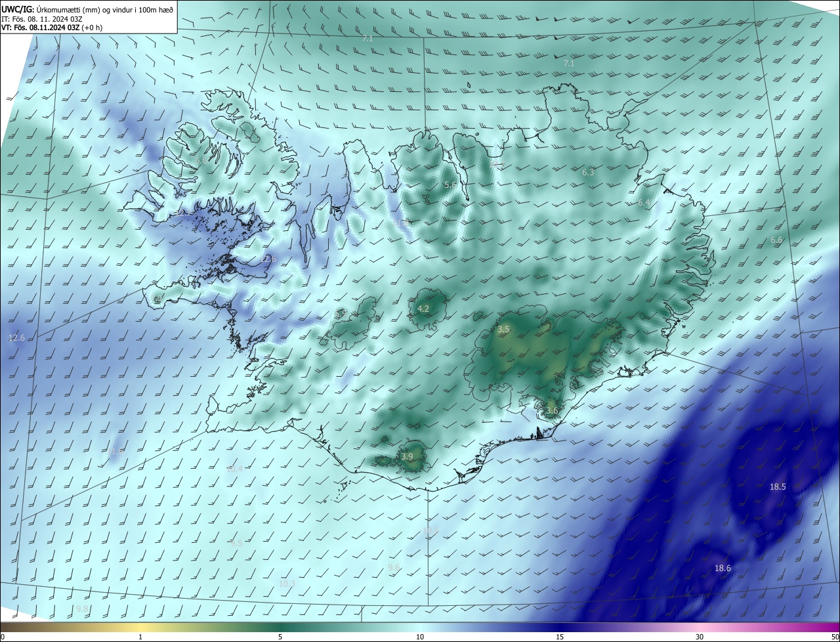Click the 18.6 value label

[723, 568]
